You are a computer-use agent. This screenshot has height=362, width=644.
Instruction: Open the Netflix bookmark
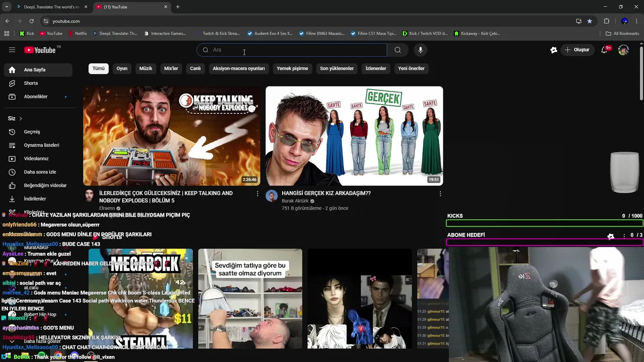[x=76, y=34]
